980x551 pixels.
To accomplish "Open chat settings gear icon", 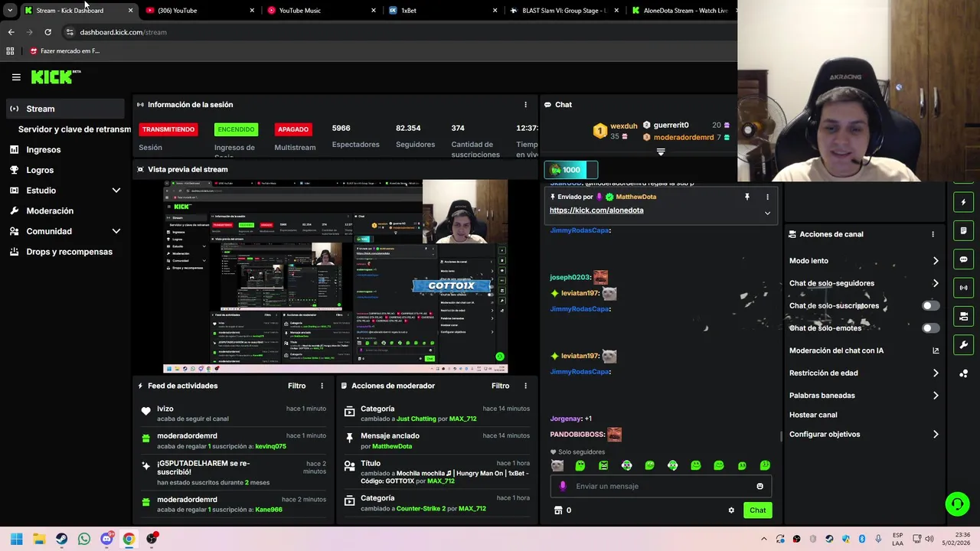I will point(731,510).
